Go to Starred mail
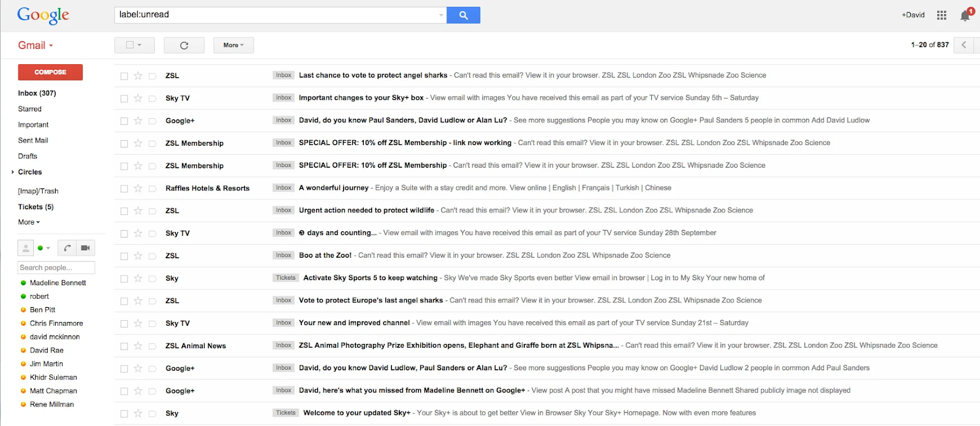Viewport: 980px width, 426px height. [30, 109]
